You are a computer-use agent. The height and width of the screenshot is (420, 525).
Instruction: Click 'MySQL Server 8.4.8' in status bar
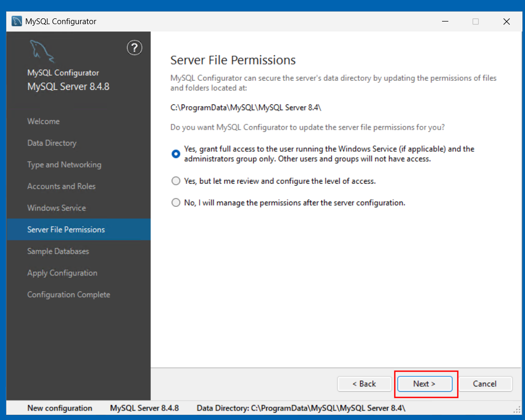tap(144, 408)
